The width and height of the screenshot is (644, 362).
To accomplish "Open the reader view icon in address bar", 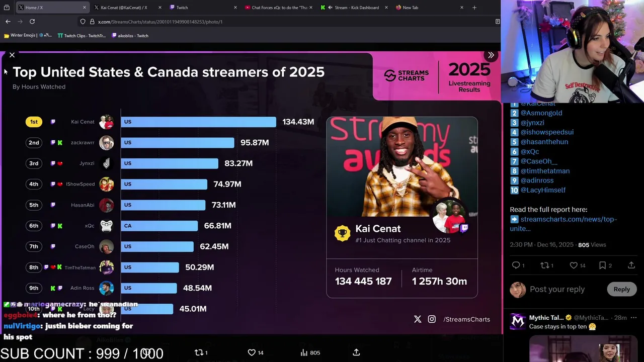I will click(497, 22).
